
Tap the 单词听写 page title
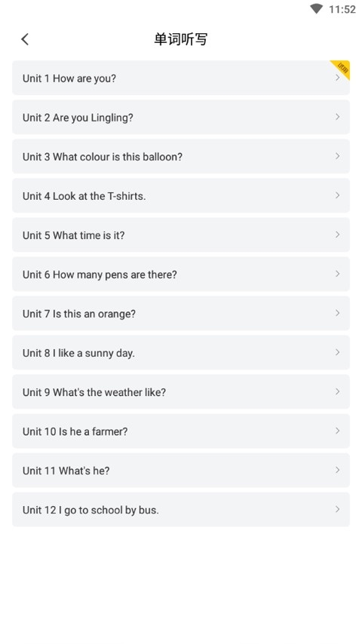pyautogui.click(x=181, y=39)
